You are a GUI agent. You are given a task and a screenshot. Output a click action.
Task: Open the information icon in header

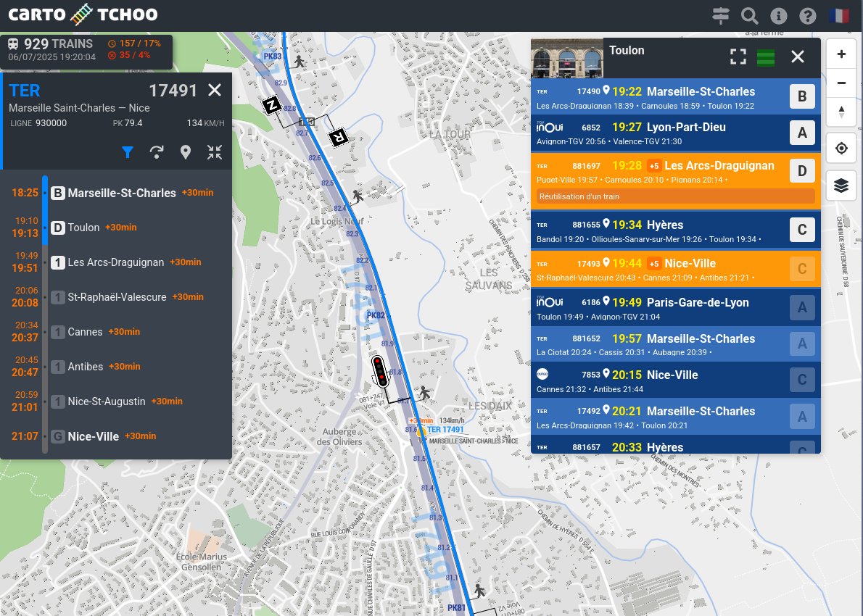778,16
